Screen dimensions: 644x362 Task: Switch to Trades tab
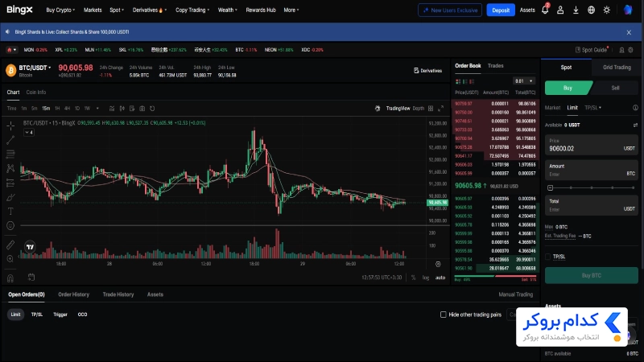(495, 66)
